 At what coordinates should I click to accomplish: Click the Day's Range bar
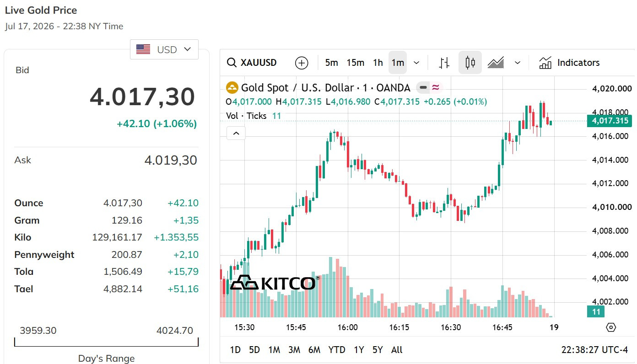(x=107, y=342)
